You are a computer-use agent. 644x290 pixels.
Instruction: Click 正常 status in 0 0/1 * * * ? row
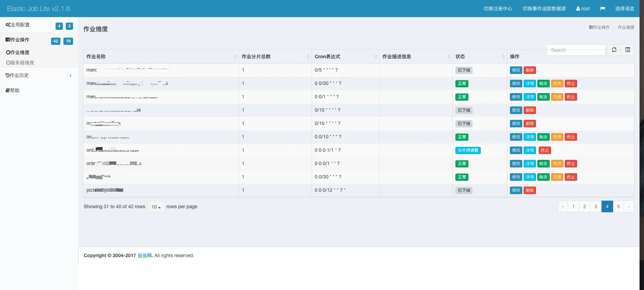click(462, 97)
